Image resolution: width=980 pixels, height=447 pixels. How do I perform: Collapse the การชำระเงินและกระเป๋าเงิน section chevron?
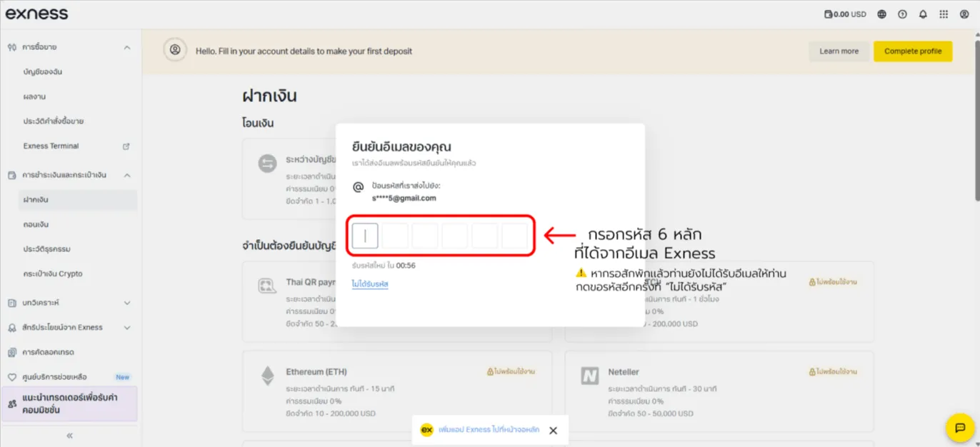127,175
